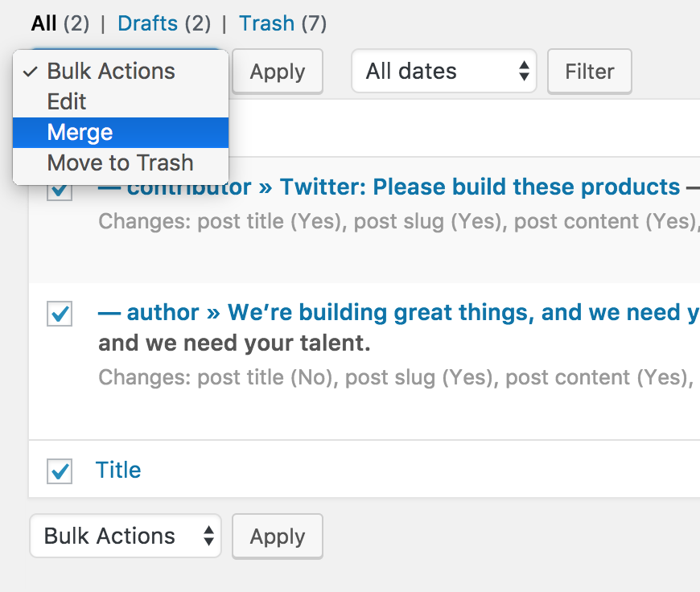Sort by the Title column header
This screenshot has height=592, width=700.
click(118, 470)
